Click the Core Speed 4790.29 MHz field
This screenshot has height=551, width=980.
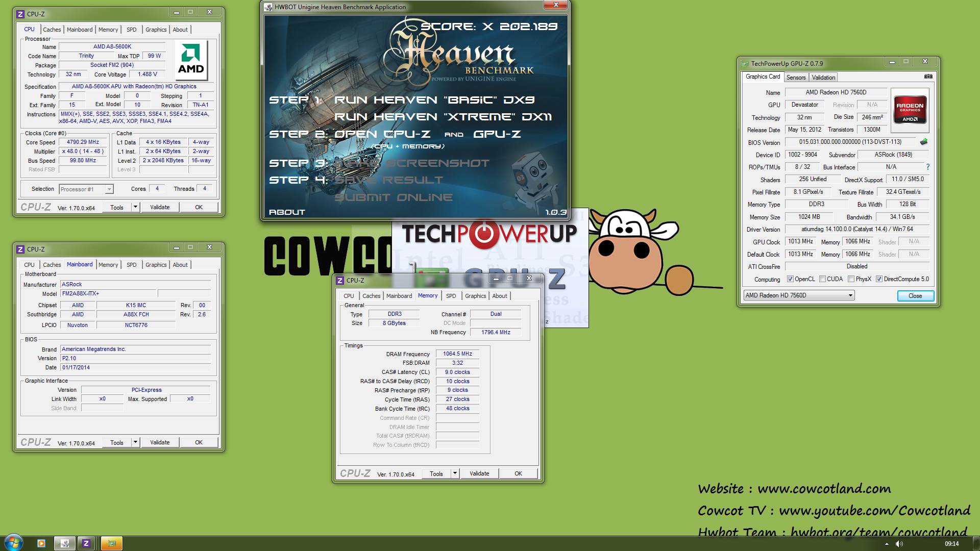(83, 142)
